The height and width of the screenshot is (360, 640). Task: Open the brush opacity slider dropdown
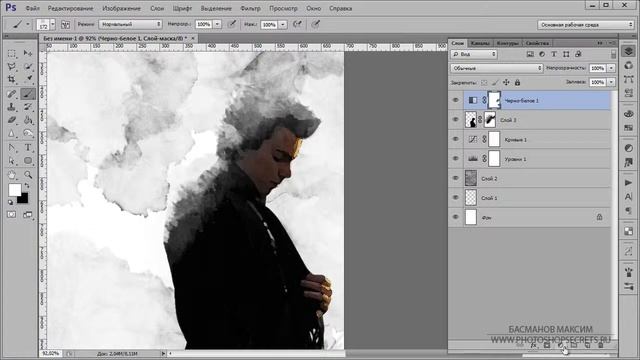tap(218, 24)
